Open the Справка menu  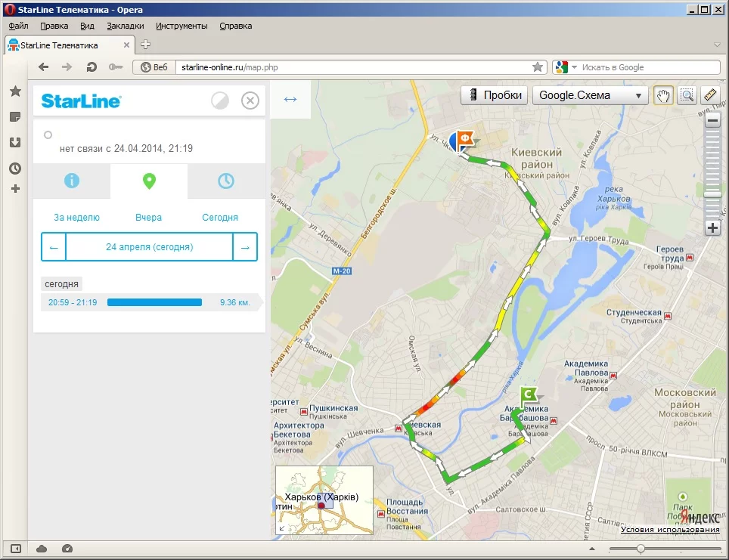coord(236,26)
